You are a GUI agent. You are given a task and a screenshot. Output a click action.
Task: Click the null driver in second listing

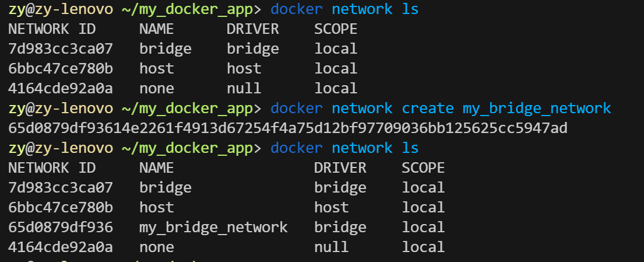click(x=332, y=247)
